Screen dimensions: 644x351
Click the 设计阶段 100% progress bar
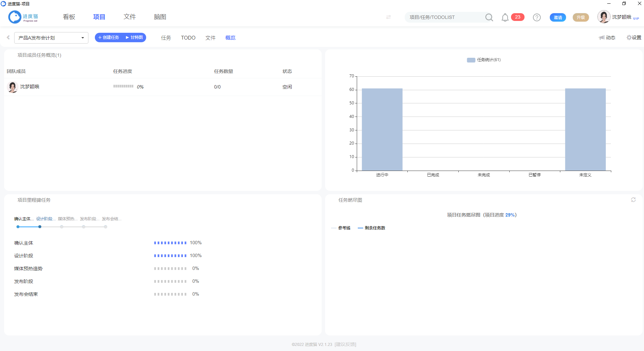coord(170,256)
